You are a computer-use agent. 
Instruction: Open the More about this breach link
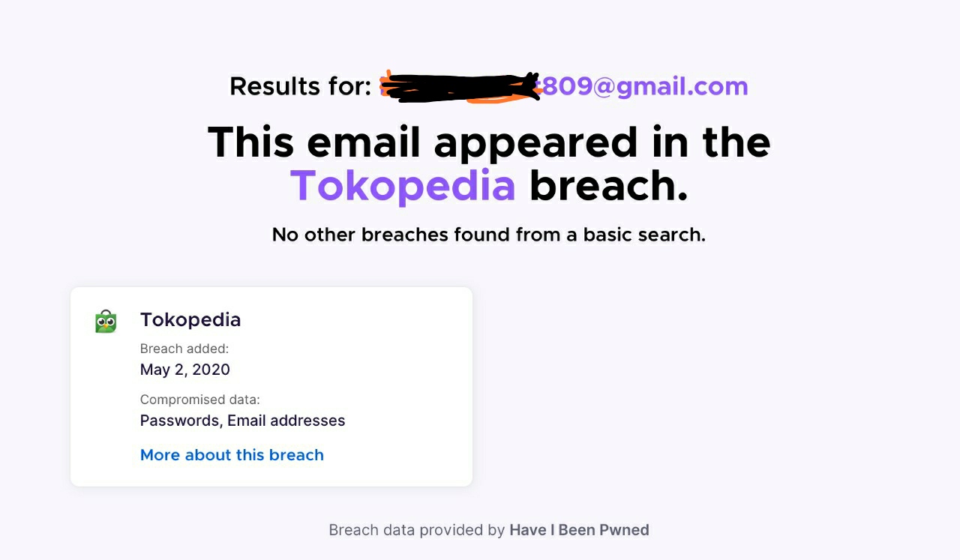click(x=232, y=455)
